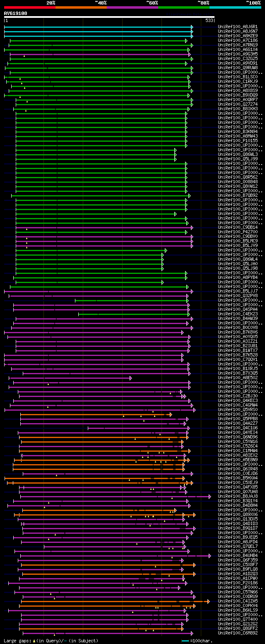Click the orange alignment bar for UniRef100_C0PKV4
Screen dimensions: 265x644
click(108, 606)
